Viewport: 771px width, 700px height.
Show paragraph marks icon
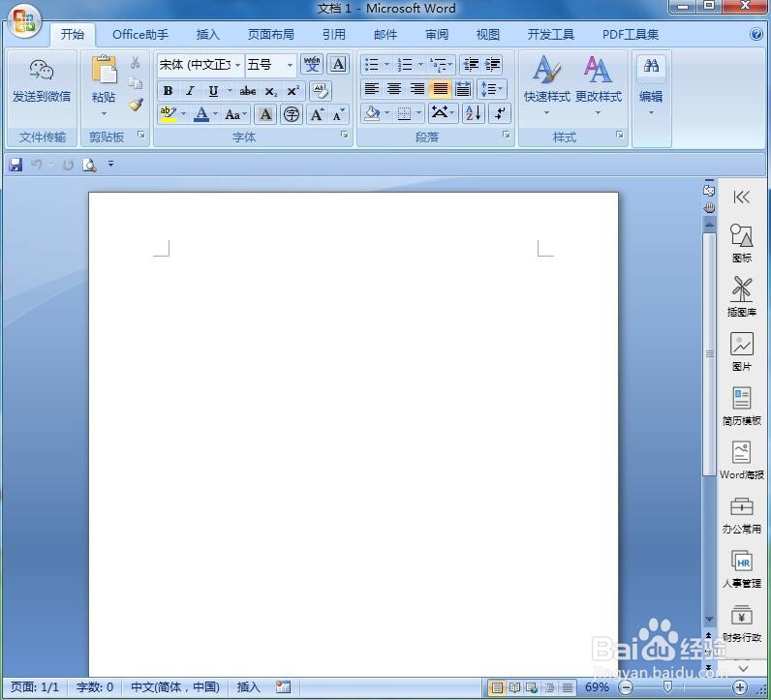[500, 113]
